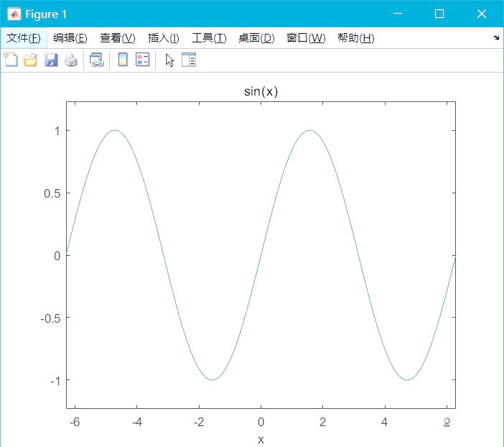
Task: Click the x axis label below the plot
Action: coord(261,440)
